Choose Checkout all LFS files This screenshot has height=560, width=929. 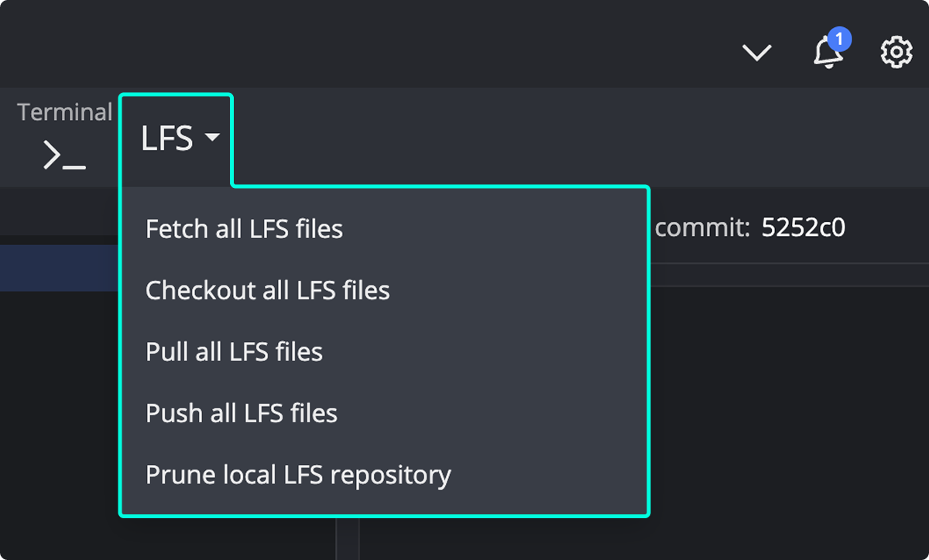coord(267,290)
